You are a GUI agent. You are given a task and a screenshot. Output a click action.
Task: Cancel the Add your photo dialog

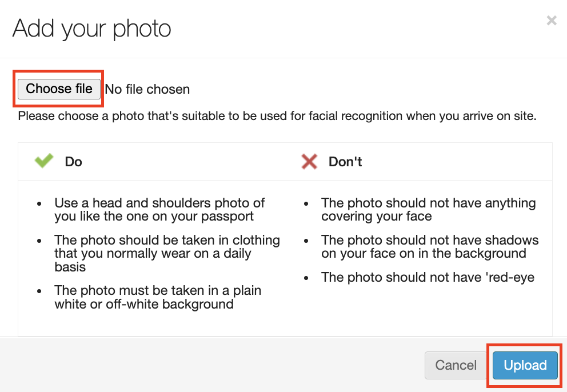point(456,365)
